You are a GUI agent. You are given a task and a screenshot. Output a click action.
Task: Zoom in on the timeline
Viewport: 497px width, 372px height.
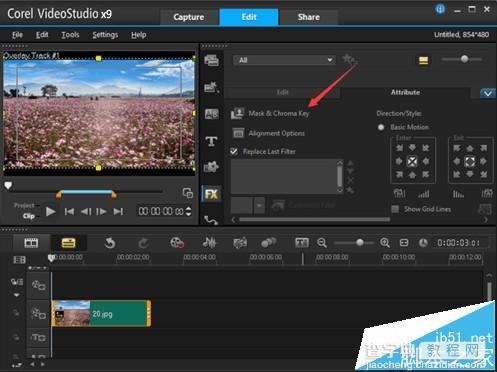coord(385,243)
